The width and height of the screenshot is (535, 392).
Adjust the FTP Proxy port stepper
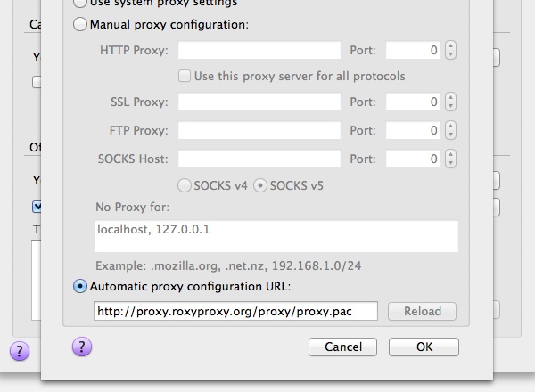(450, 130)
